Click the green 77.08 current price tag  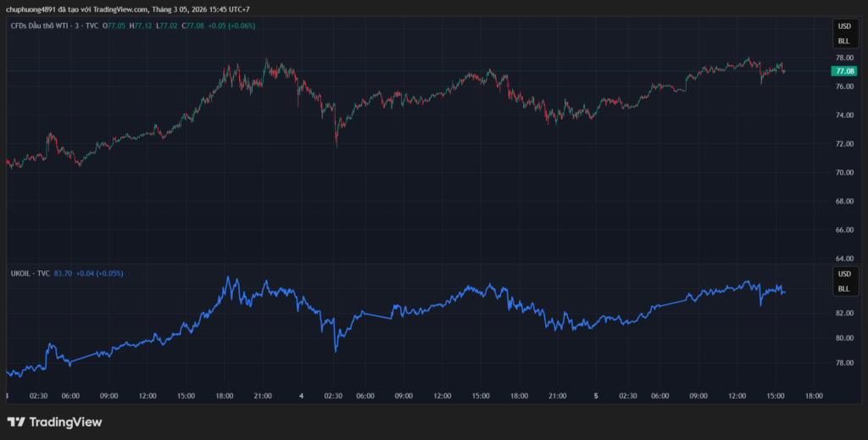point(844,72)
